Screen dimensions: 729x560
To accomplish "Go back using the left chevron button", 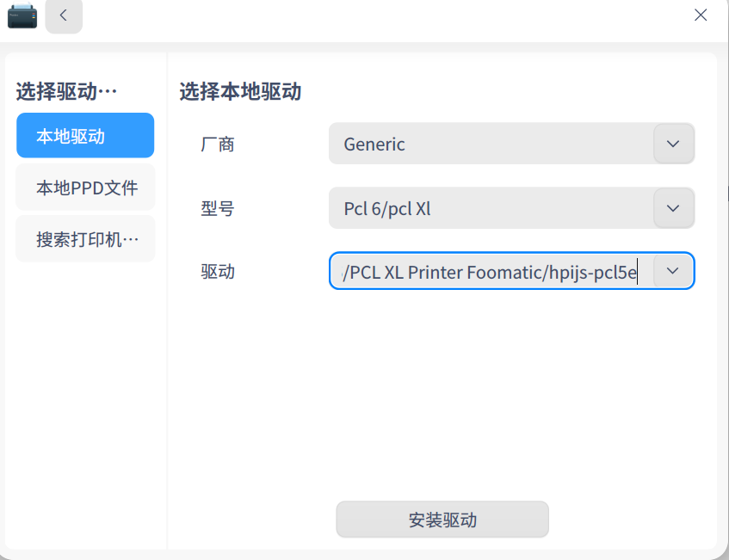I will coord(64,15).
